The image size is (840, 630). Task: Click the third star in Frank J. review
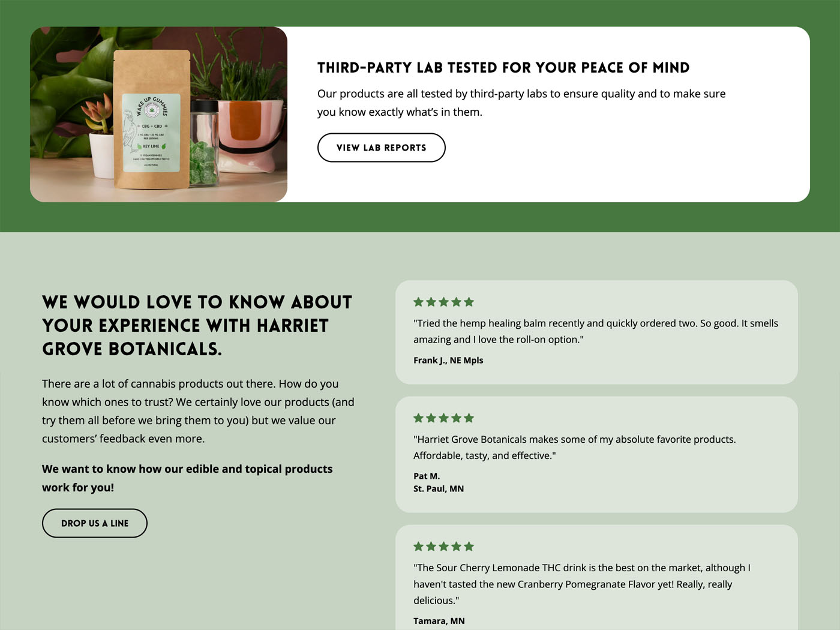[x=444, y=302]
